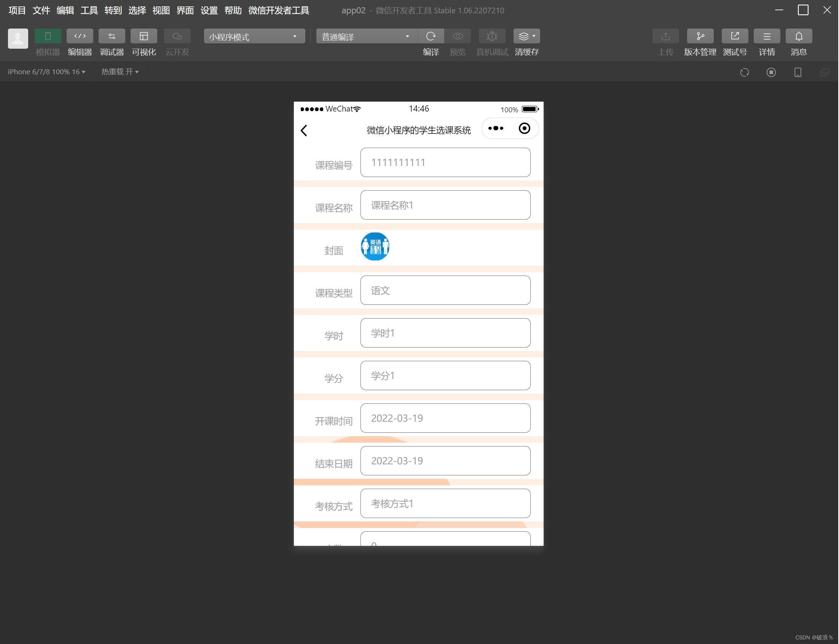Open the iPhone 6/7/8 device dropdown

tap(47, 72)
